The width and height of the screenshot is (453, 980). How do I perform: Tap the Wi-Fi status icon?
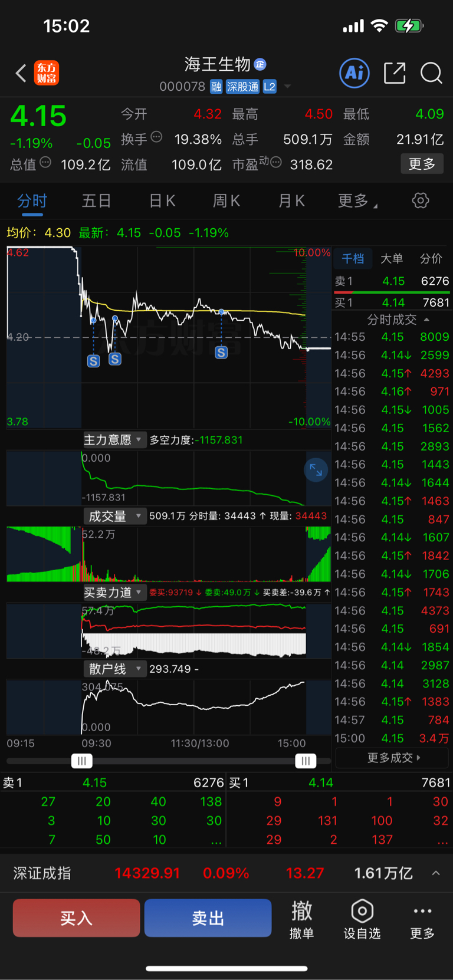[379, 26]
